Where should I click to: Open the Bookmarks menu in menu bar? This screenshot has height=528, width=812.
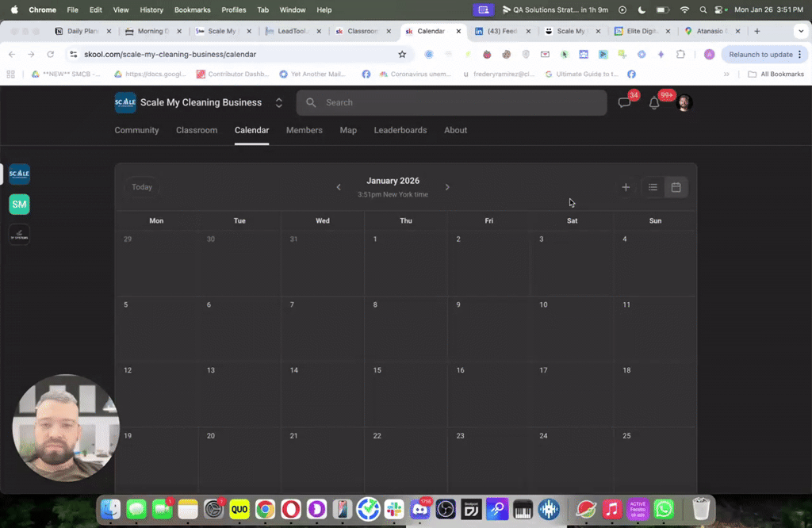click(192, 10)
